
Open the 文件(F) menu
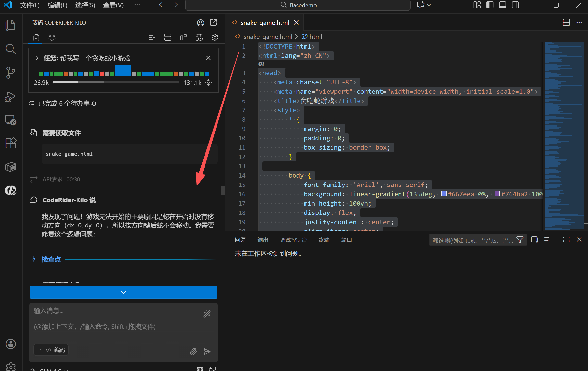29,5
